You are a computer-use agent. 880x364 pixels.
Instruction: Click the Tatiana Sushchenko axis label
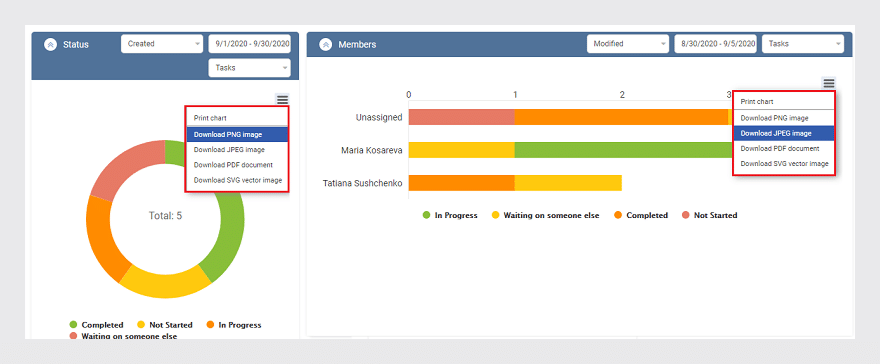point(363,183)
